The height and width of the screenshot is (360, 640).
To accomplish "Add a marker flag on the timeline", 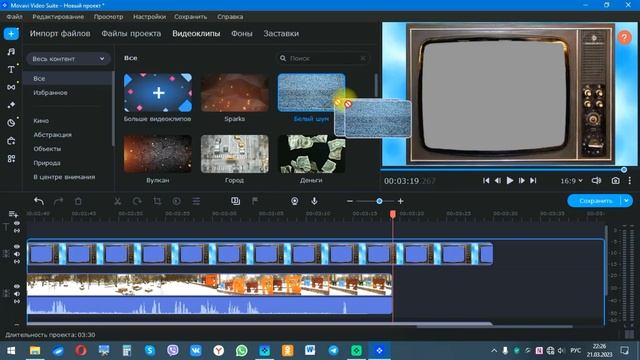I will coord(255,201).
